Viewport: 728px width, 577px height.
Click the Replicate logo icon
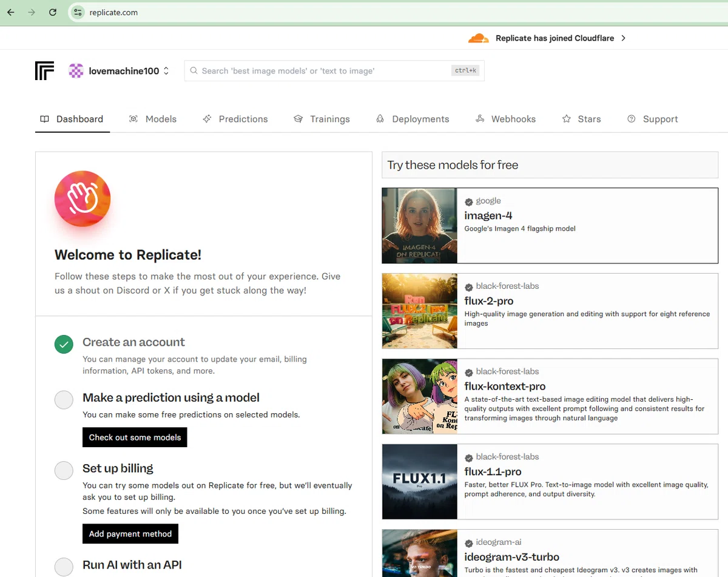[x=45, y=70]
